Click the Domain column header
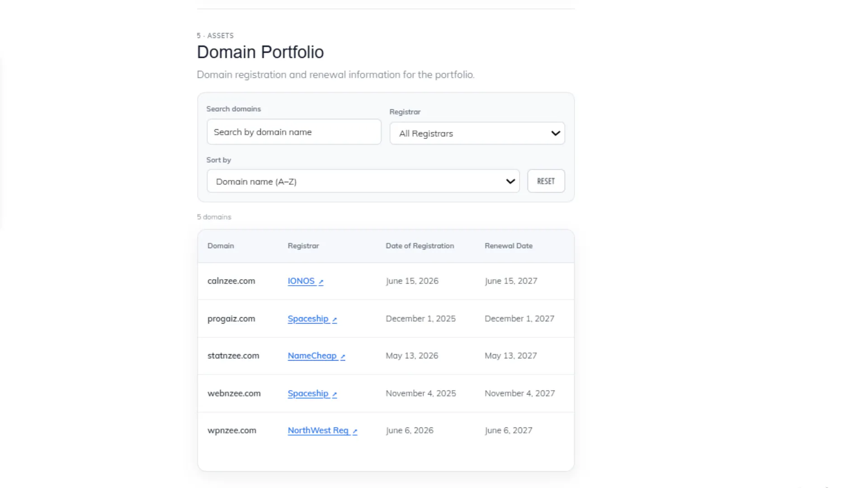This screenshot has height=488, width=868. (221, 246)
